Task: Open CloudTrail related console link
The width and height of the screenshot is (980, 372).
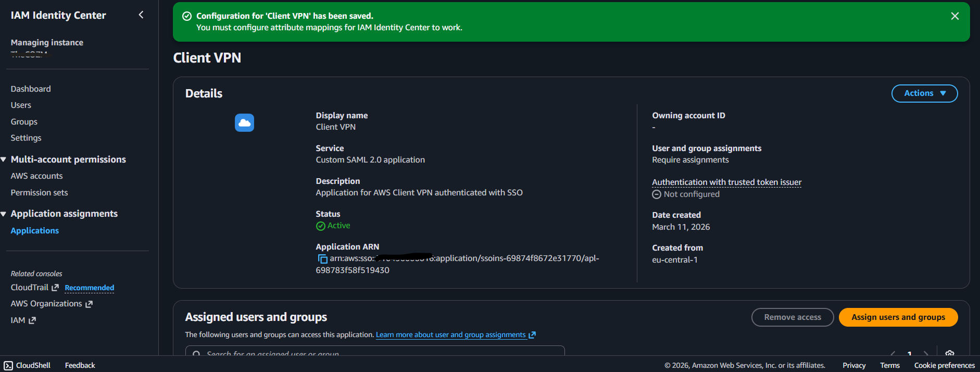Action: 30,288
